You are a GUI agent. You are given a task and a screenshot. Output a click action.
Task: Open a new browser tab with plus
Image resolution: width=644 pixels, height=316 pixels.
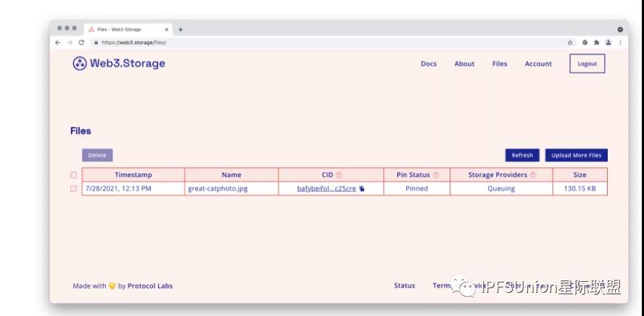point(181,30)
